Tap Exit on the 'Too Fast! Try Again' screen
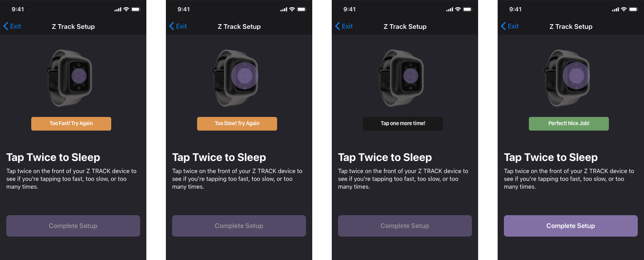 click(12, 26)
